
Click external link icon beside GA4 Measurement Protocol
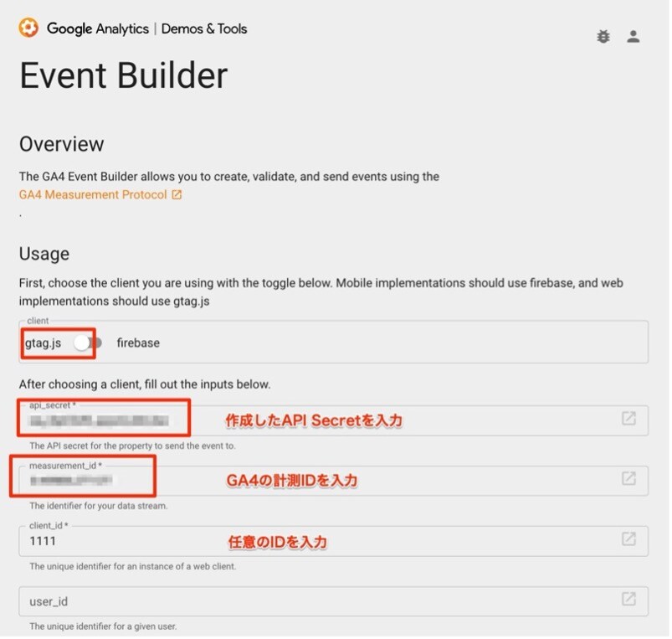(177, 195)
